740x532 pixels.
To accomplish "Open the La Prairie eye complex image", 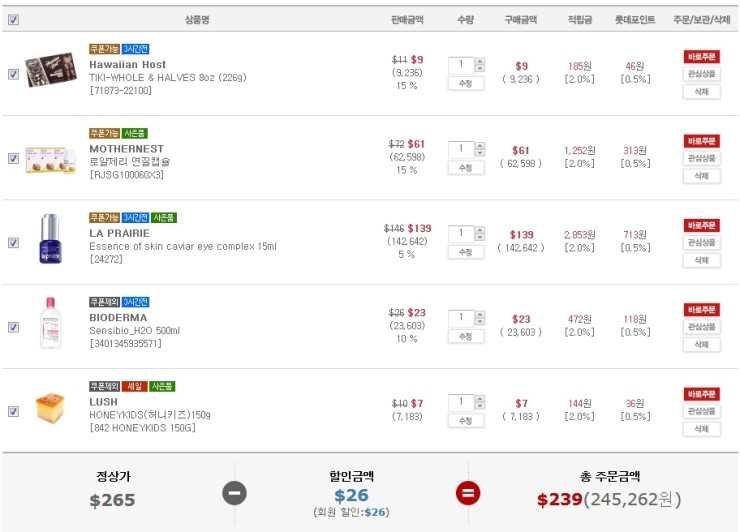I will pos(50,241).
